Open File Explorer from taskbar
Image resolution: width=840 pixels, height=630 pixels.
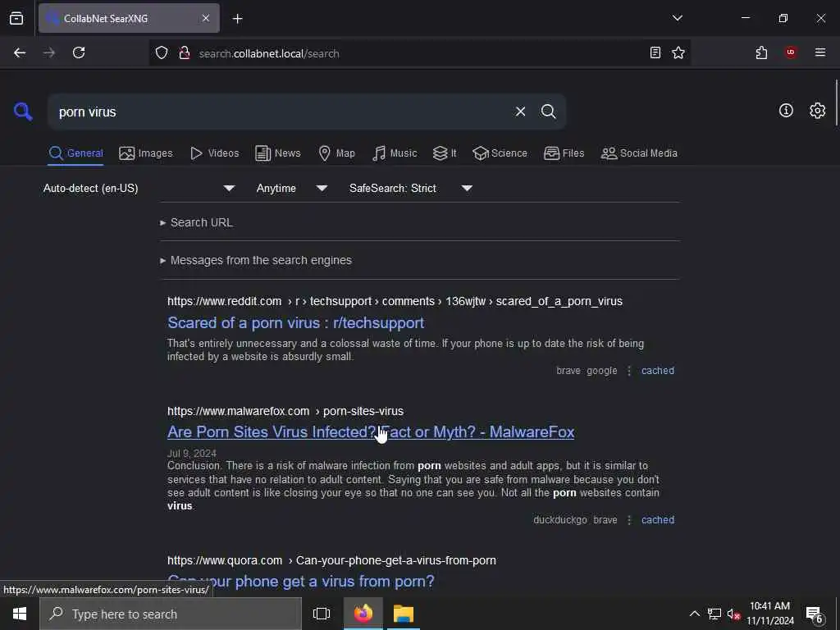coord(404,614)
